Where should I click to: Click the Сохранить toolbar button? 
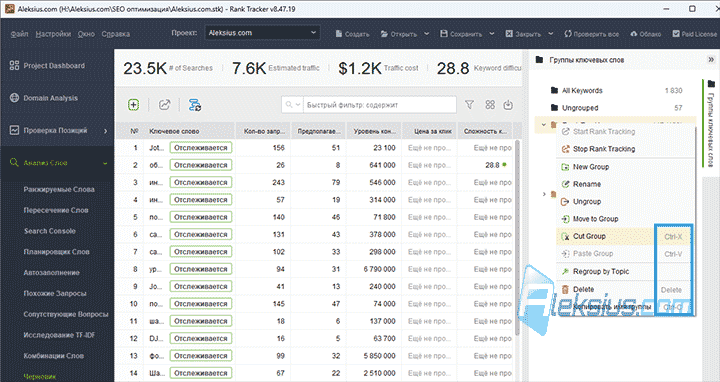coord(461,34)
